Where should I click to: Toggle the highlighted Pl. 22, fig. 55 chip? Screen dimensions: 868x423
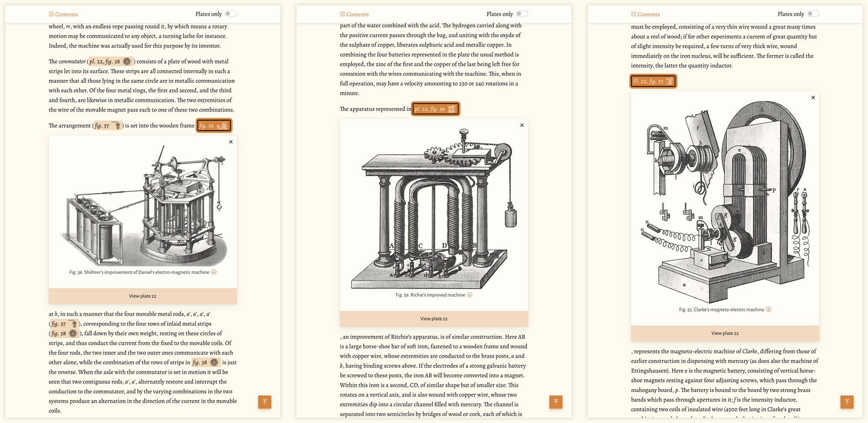click(653, 81)
